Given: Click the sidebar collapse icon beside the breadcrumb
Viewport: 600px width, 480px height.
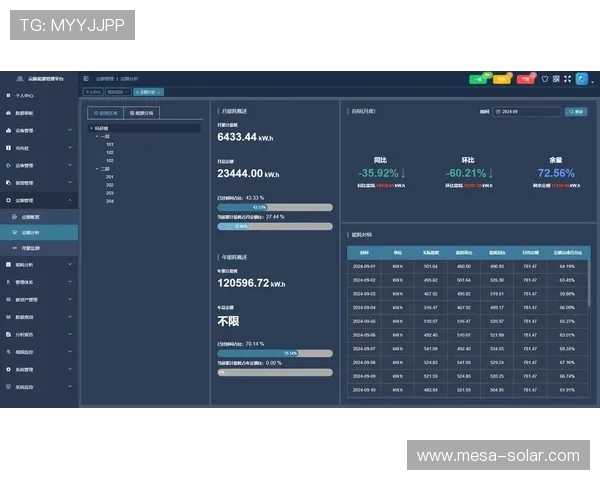Looking at the screenshot, I should pos(86,78).
